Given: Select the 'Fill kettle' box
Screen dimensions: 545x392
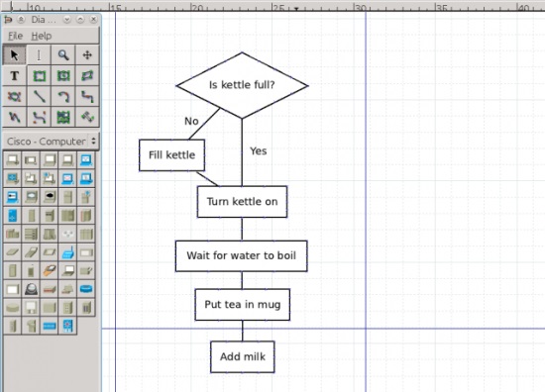Looking at the screenshot, I should (x=171, y=155).
